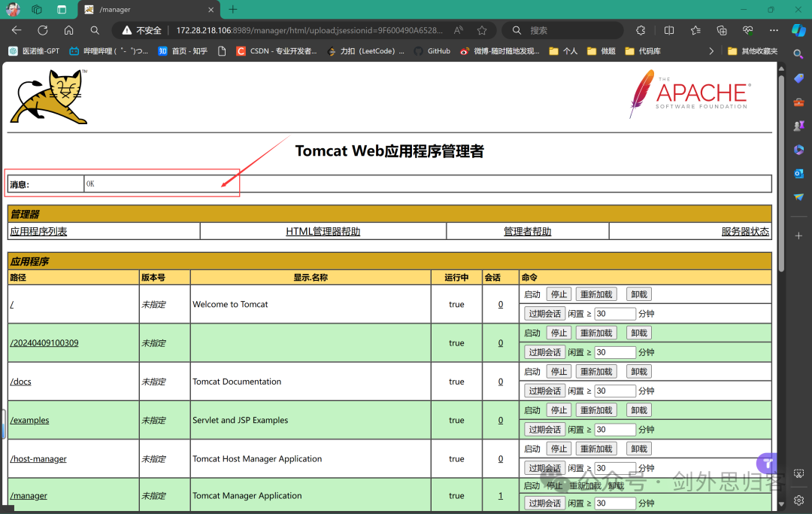Click the browser profile avatar
The image size is (812, 514).
(x=13, y=9)
